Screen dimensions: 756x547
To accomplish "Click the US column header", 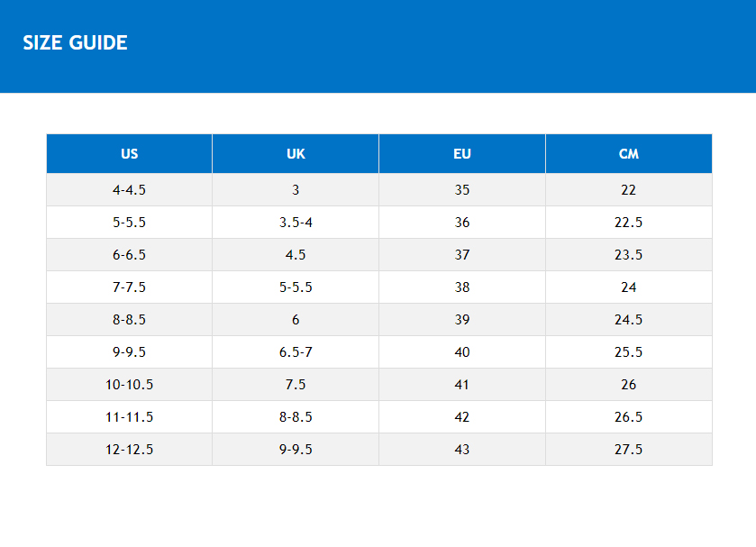I will click(129, 154).
